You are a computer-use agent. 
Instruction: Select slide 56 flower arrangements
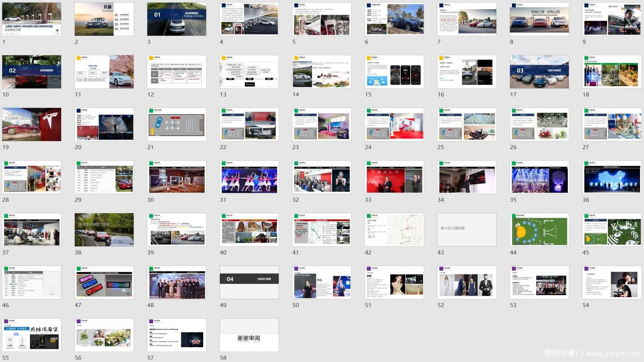[104, 335]
